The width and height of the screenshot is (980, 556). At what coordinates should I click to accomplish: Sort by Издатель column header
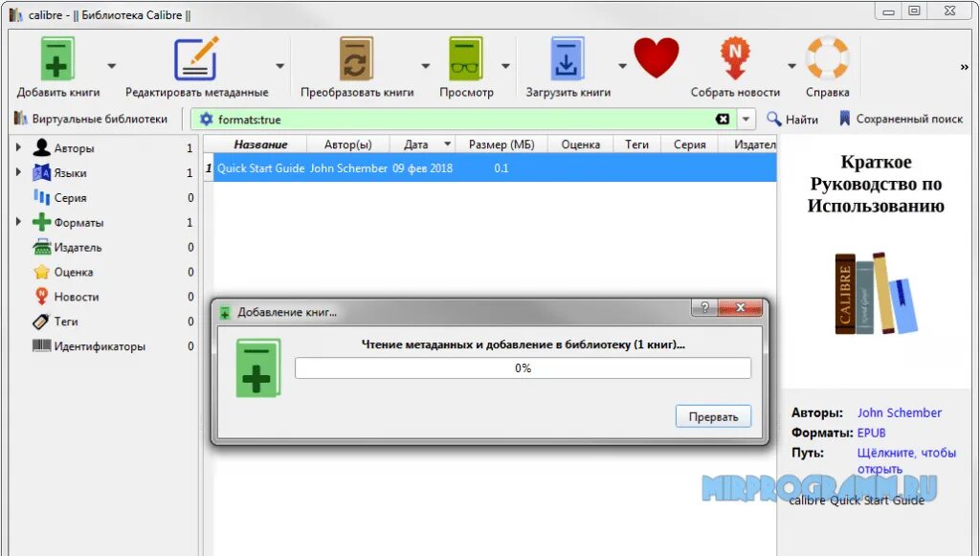tap(747, 145)
